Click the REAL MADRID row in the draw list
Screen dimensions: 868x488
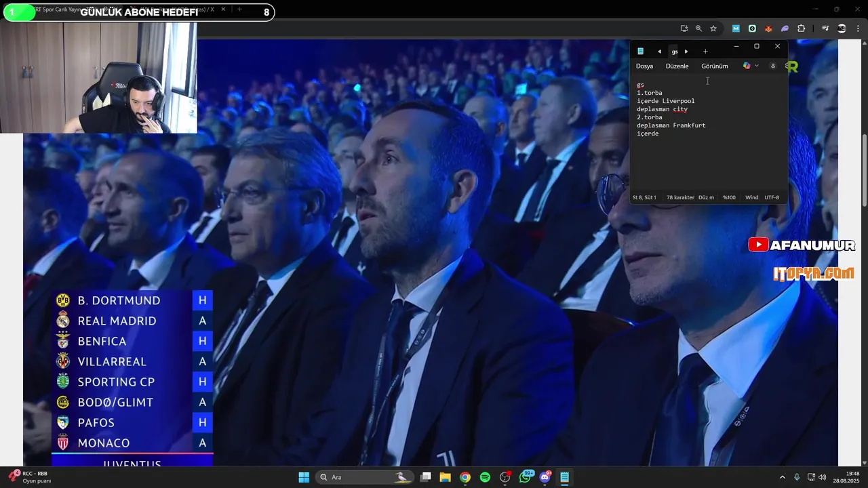132,321
